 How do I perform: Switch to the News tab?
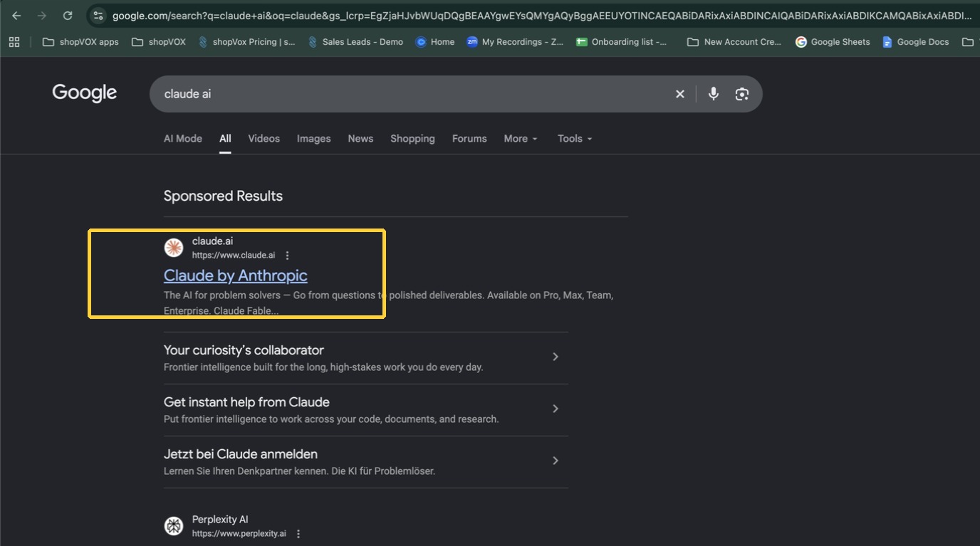(360, 139)
